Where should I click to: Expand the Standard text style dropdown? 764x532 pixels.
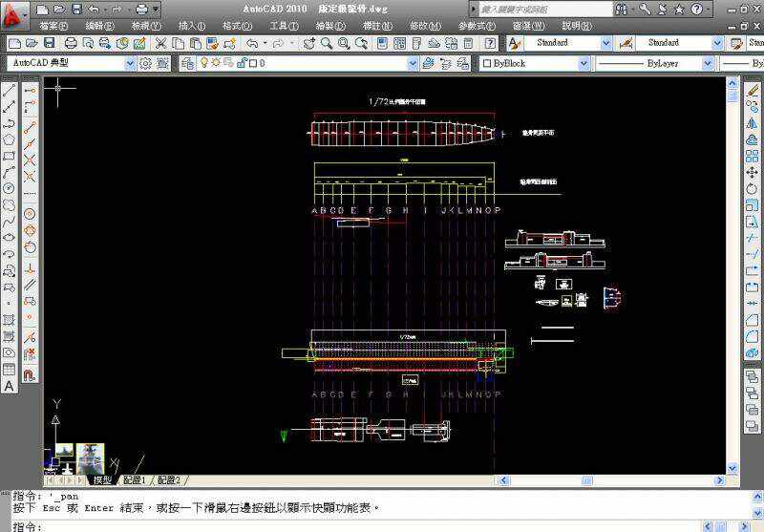pyautogui.click(x=605, y=43)
